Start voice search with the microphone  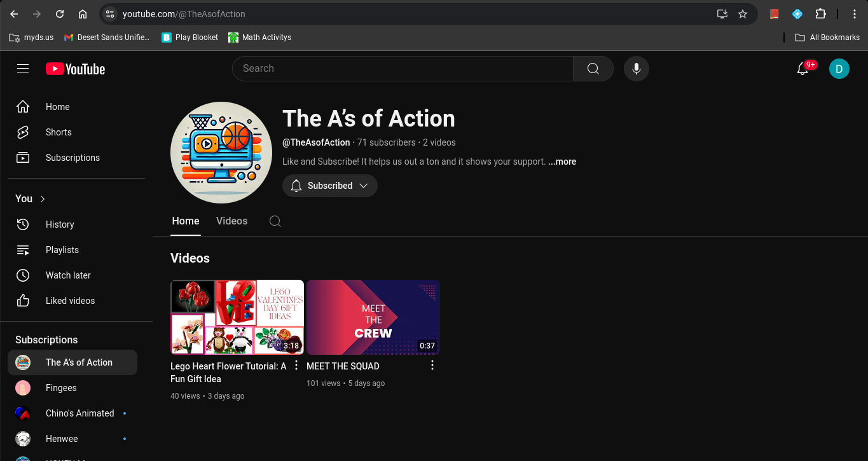click(x=636, y=69)
